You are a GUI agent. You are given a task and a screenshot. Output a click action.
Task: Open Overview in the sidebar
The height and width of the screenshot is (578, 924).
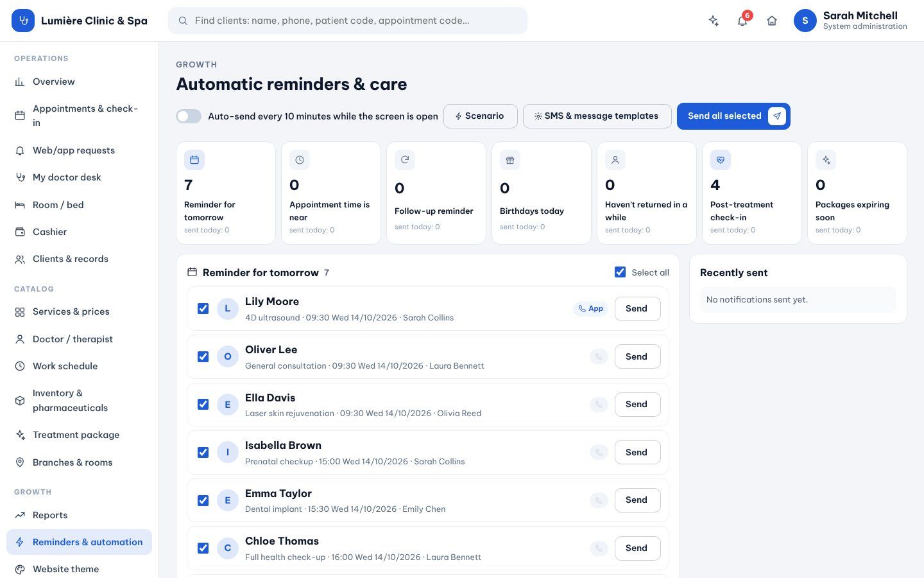coord(79,82)
